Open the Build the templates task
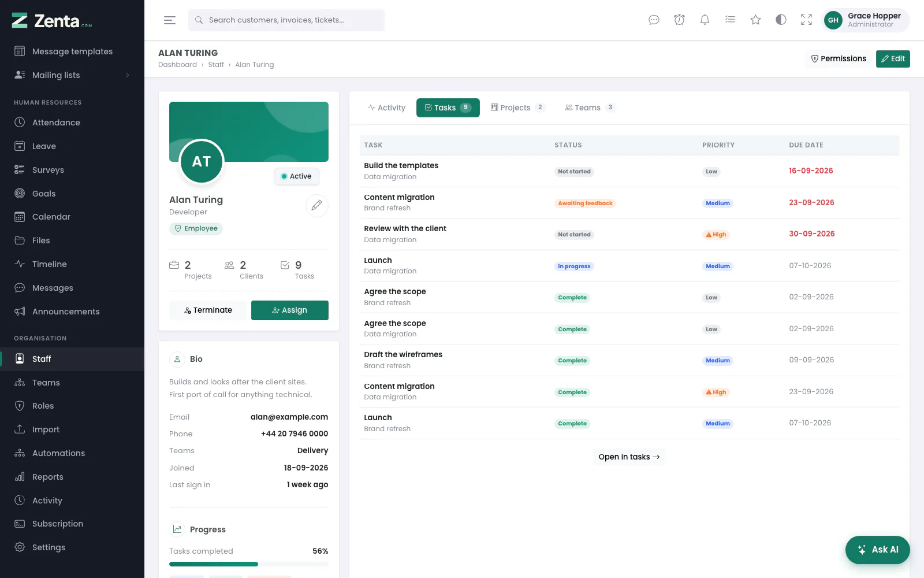The width and height of the screenshot is (924, 578). 401,166
